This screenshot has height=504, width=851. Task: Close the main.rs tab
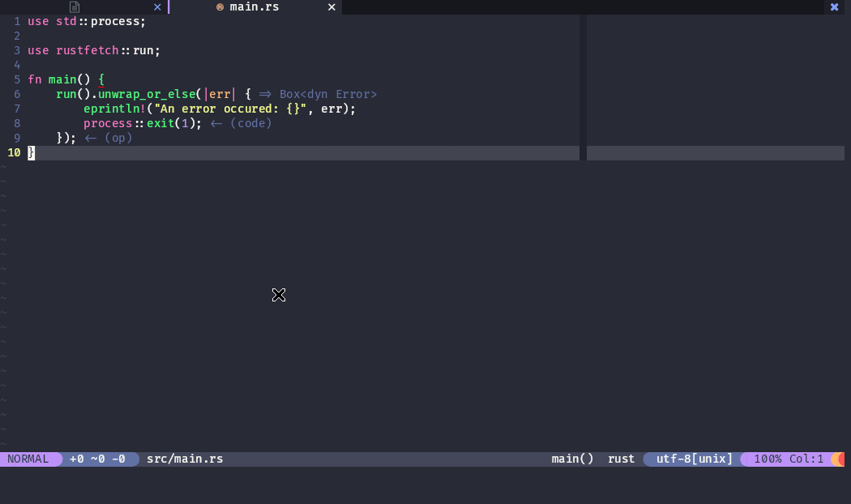click(331, 7)
